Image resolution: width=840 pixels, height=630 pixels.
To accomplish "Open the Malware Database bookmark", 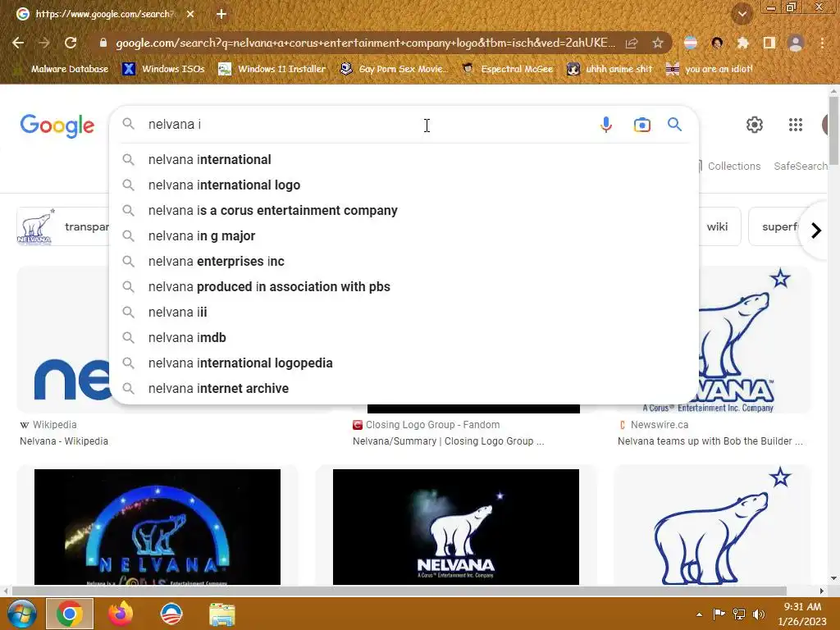I will coord(63,69).
